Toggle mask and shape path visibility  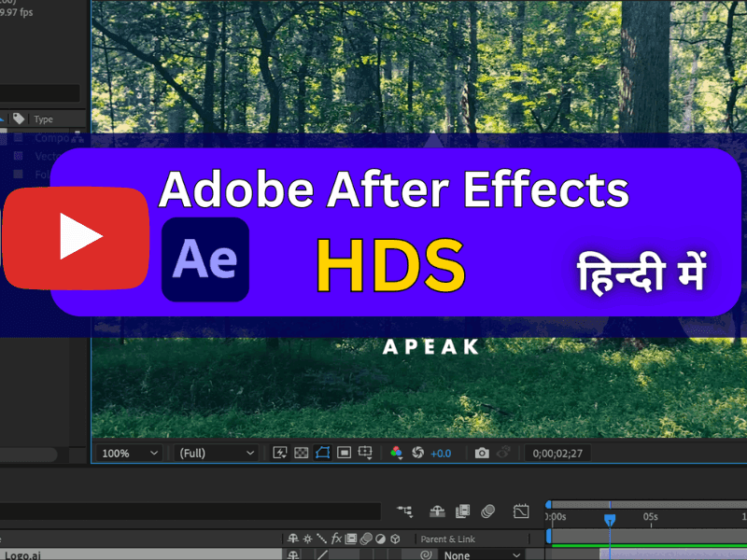[322, 453]
